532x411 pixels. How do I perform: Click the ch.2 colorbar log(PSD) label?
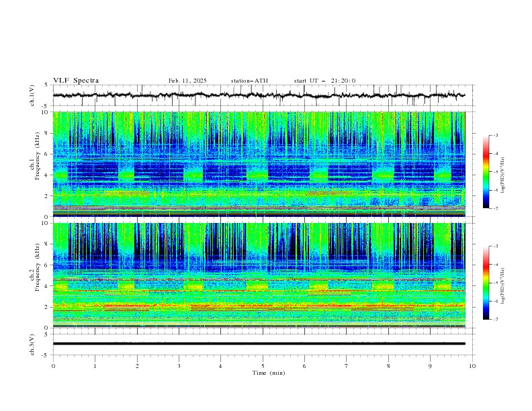(x=503, y=286)
